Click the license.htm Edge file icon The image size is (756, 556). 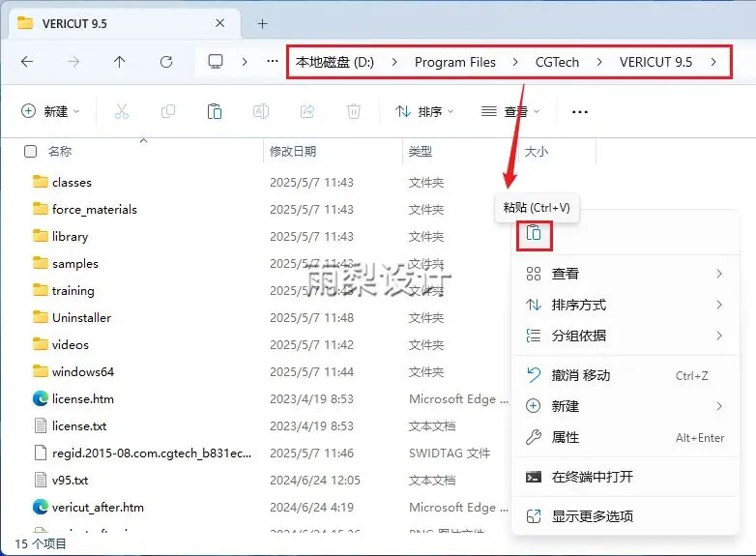(x=41, y=398)
